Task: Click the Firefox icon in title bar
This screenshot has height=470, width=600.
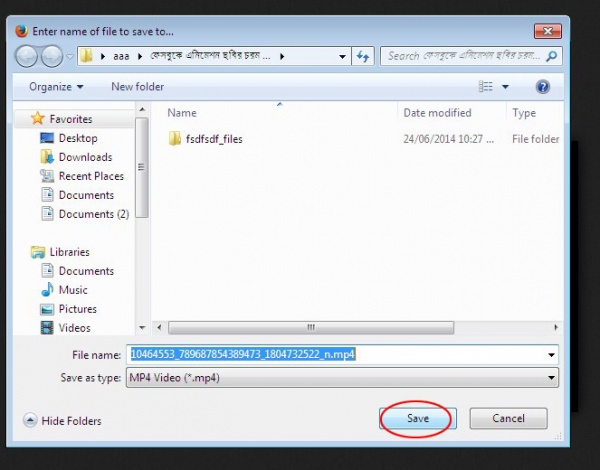Action: 21,31
